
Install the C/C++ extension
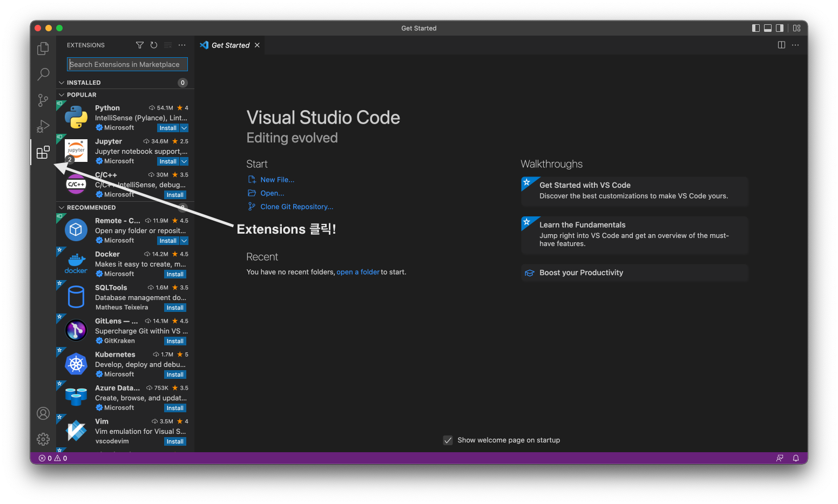coord(175,195)
